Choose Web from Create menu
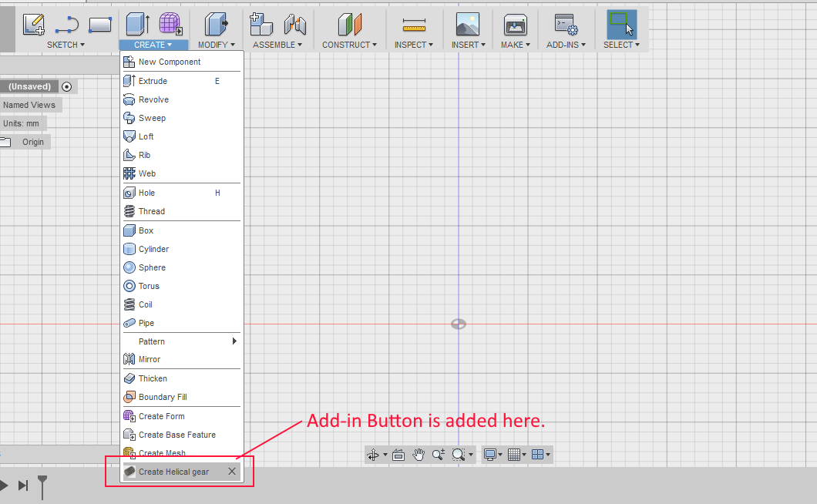 coord(182,173)
